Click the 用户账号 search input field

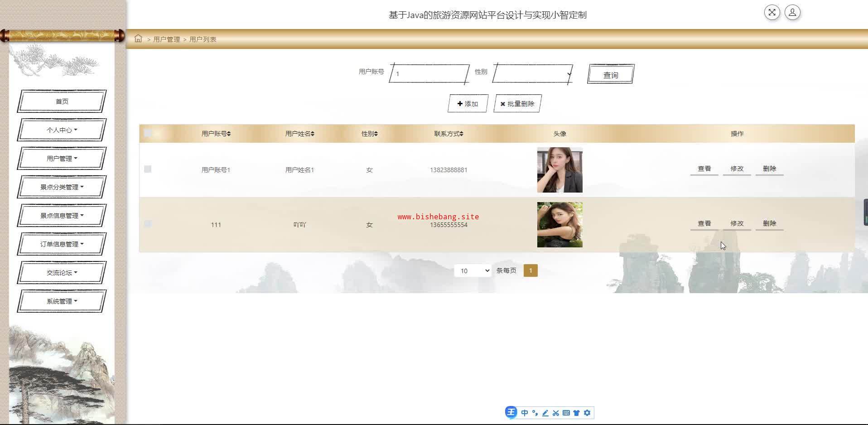tap(429, 74)
